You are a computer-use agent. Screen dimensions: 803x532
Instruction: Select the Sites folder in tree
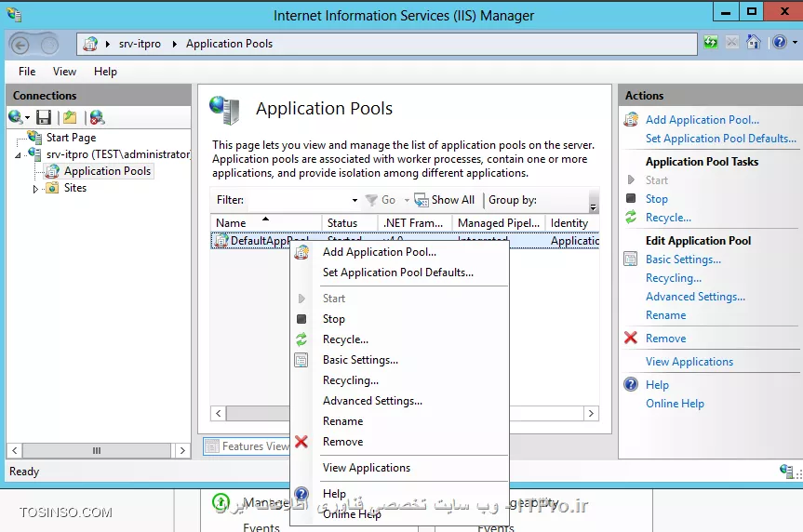tap(74, 188)
